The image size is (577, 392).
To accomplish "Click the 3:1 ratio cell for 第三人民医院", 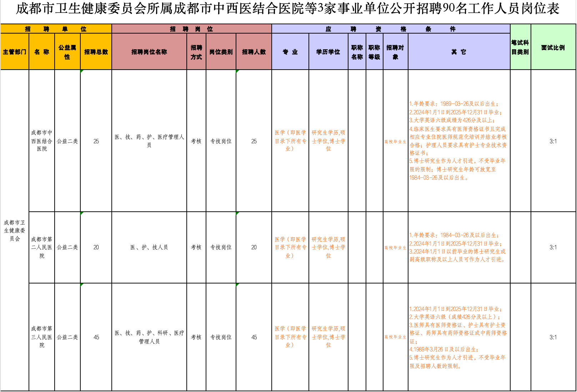I will 553,337.
